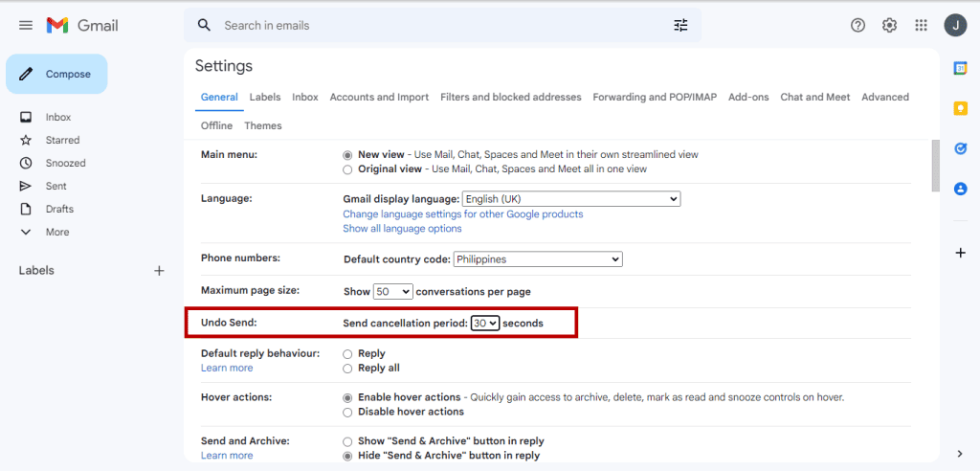Screen dimensions: 980x471
Task: Click the settings page vertical scrollbar
Action: tap(935, 166)
